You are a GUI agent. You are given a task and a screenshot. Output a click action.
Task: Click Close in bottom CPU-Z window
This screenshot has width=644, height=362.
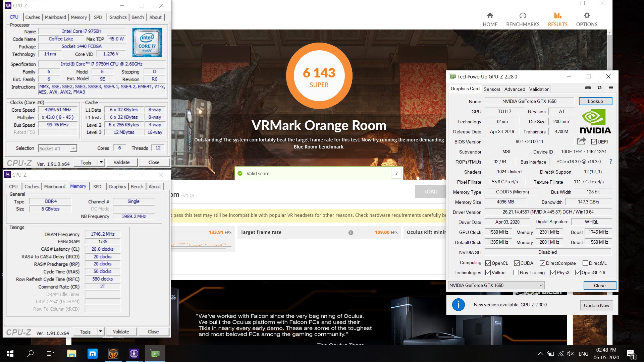(x=153, y=332)
